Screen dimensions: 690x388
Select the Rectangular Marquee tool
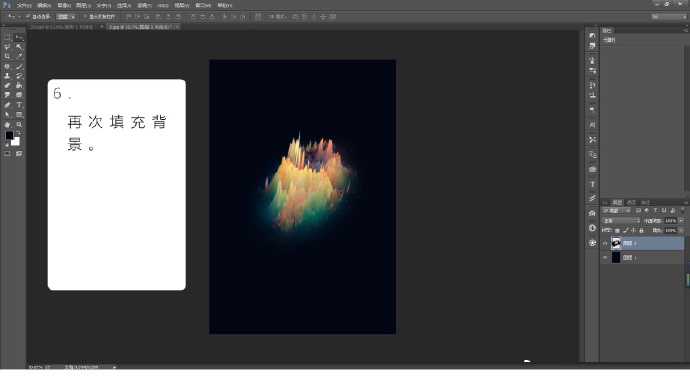point(7,37)
